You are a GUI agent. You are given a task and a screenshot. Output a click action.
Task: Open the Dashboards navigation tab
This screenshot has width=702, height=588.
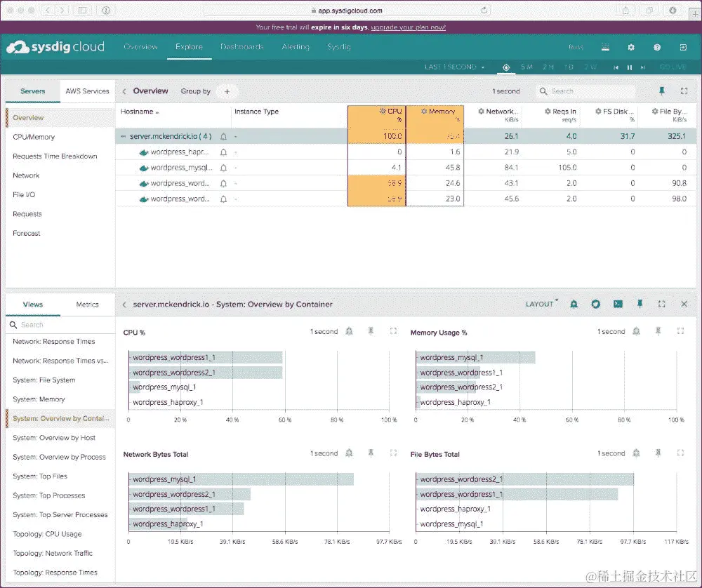[241, 47]
